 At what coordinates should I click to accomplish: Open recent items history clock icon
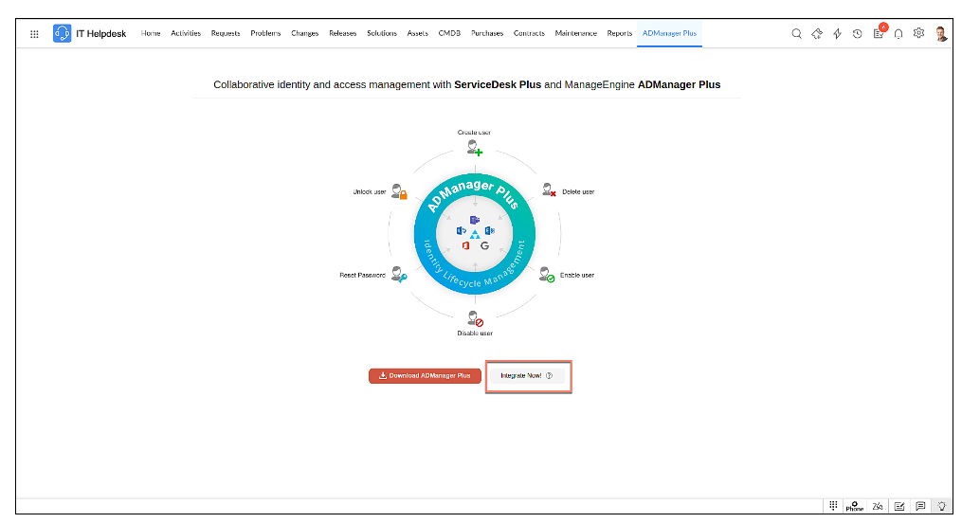tap(858, 34)
